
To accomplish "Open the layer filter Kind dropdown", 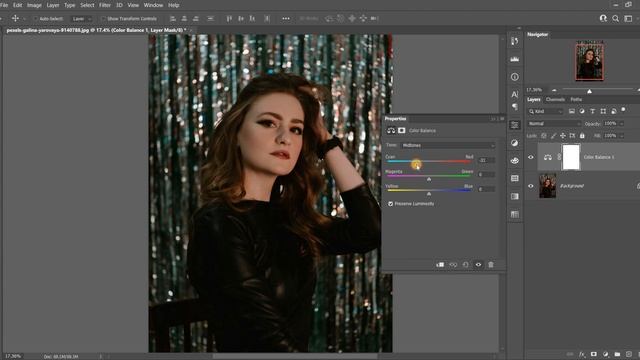I will (545, 111).
